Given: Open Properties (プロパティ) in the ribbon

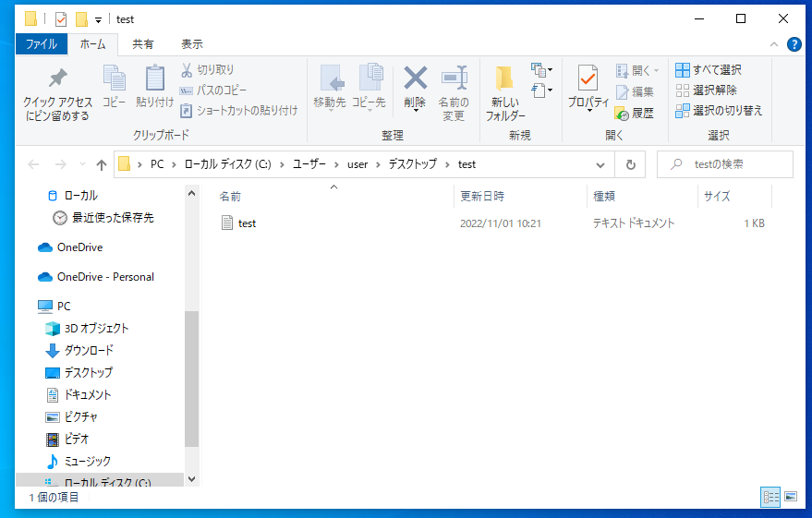Looking at the screenshot, I should coord(588,88).
